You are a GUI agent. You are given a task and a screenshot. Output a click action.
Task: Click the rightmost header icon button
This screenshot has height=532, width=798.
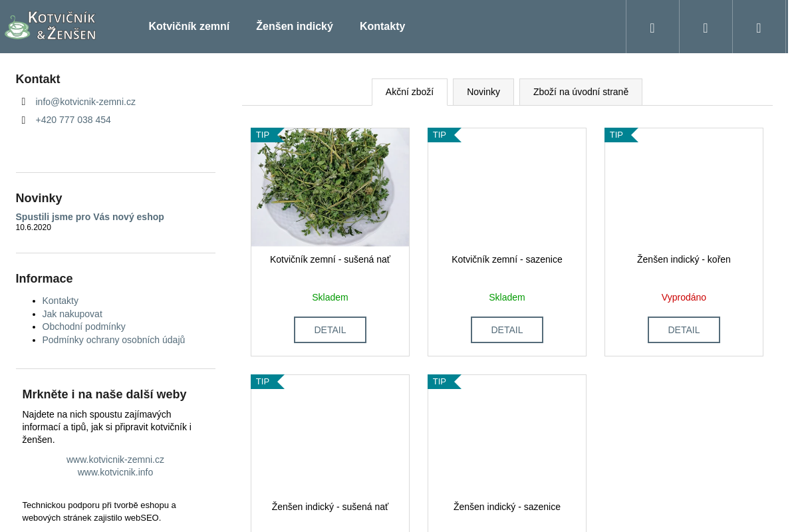(759, 27)
